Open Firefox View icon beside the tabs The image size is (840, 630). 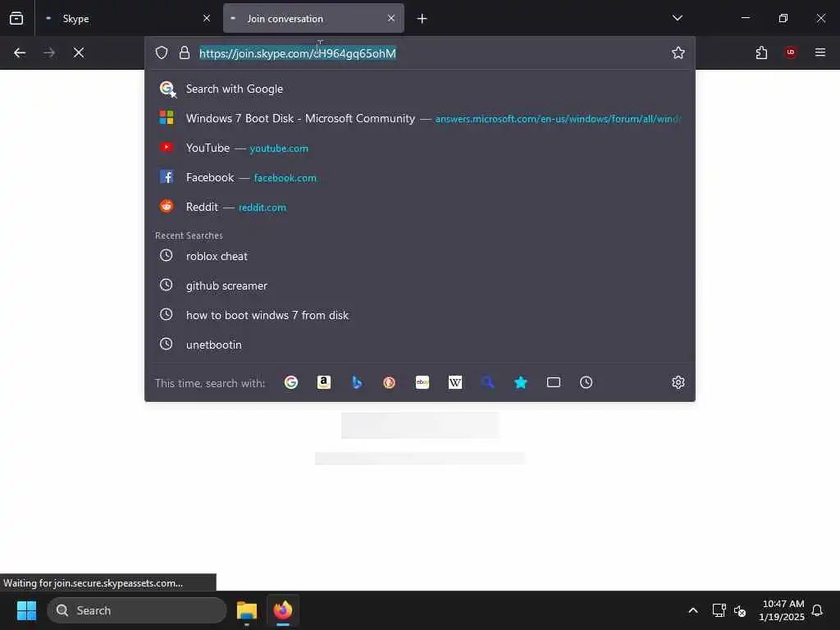click(16, 18)
